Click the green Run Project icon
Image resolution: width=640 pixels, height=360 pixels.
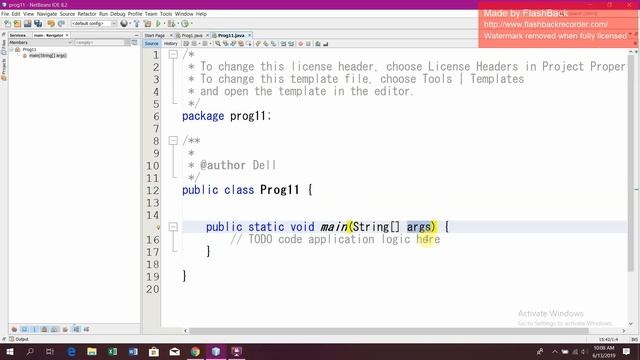pyautogui.click(x=158, y=24)
